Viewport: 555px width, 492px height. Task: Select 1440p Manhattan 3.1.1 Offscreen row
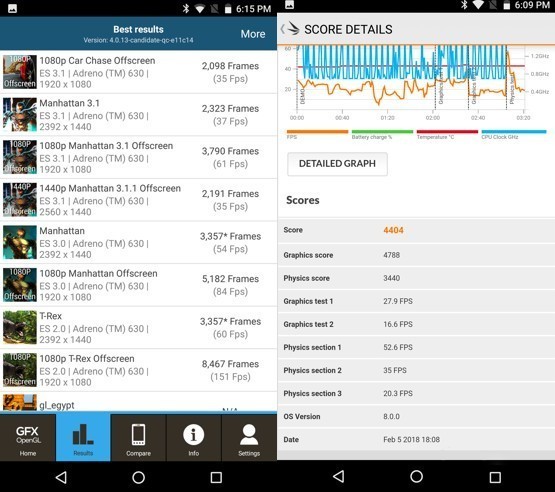pos(138,200)
